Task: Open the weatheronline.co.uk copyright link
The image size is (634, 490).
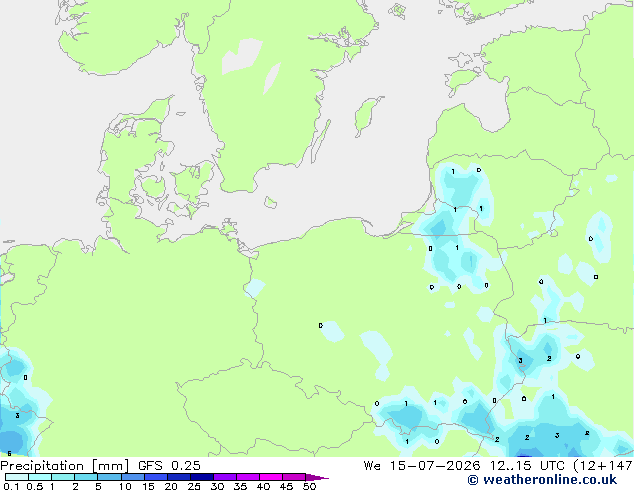Action: (542, 480)
